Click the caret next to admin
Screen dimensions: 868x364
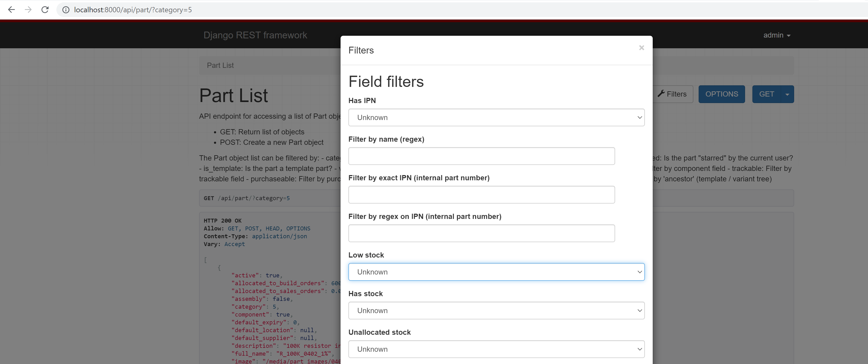[788, 35]
